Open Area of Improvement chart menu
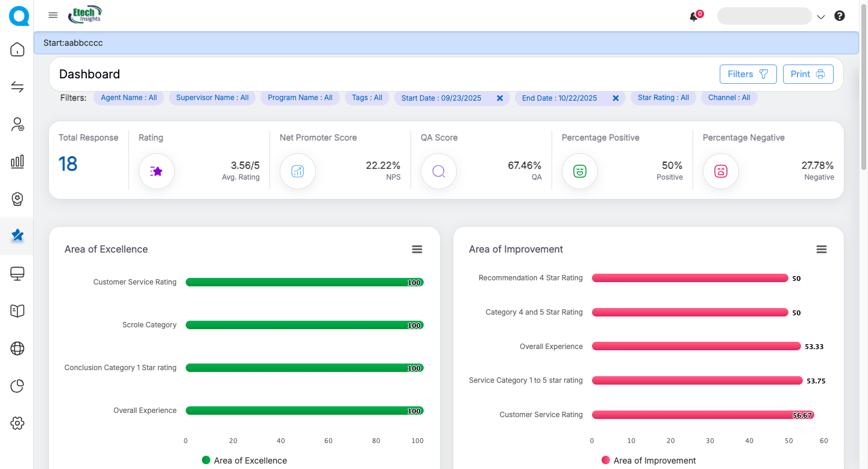 [821, 250]
